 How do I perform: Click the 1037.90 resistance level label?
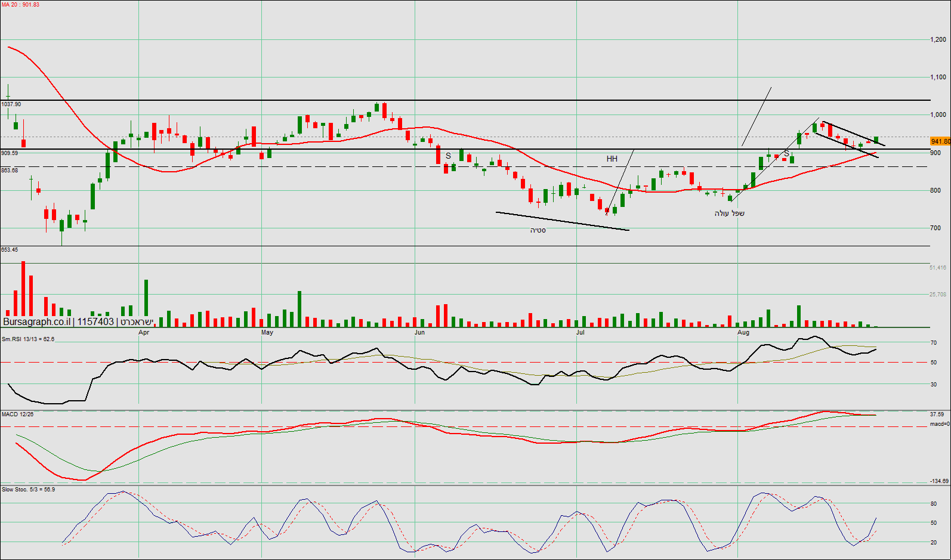click(11, 104)
